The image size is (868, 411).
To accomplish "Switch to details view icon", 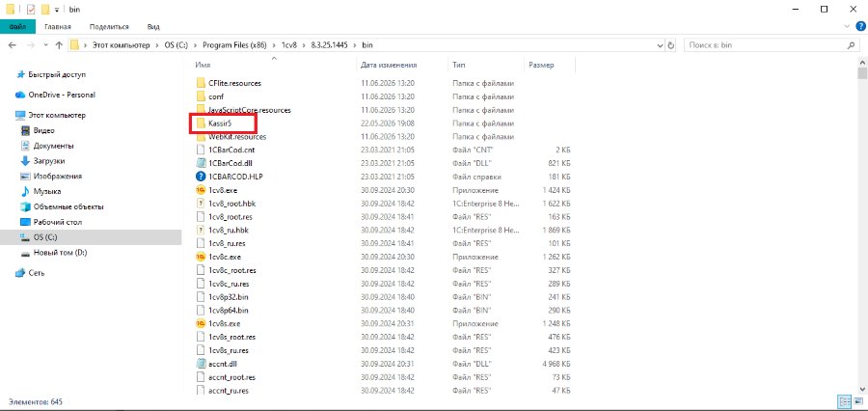I will 845,401.
